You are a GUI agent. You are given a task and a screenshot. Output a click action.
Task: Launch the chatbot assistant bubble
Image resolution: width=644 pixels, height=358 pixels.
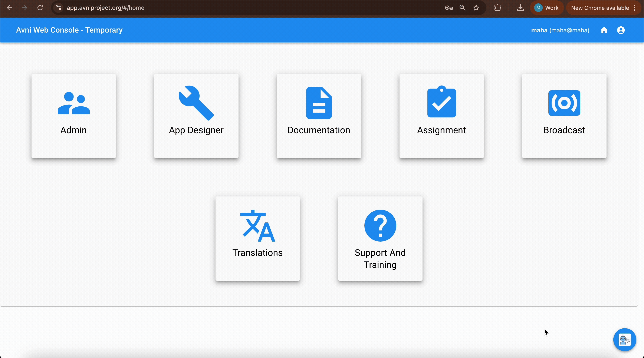[x=624, y=339]
